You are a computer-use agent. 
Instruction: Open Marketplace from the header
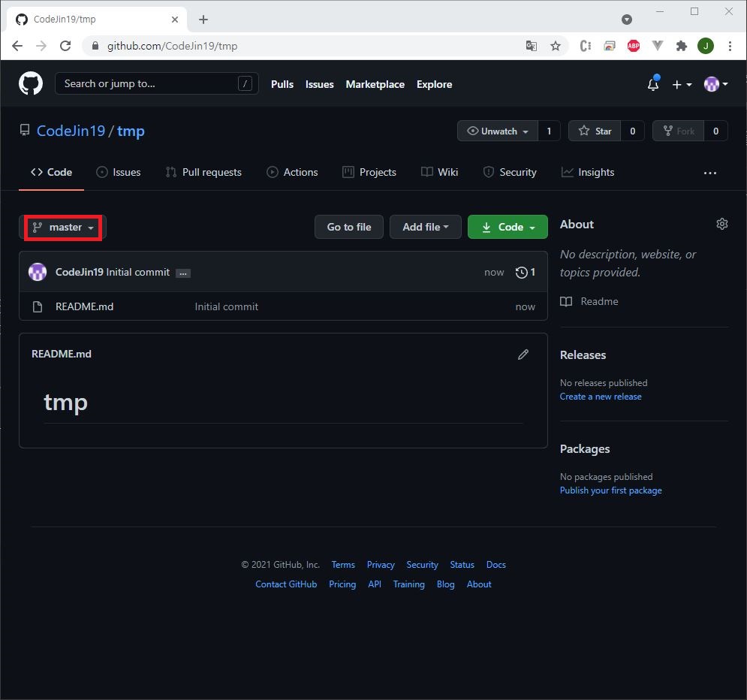[x=375, y=84]
